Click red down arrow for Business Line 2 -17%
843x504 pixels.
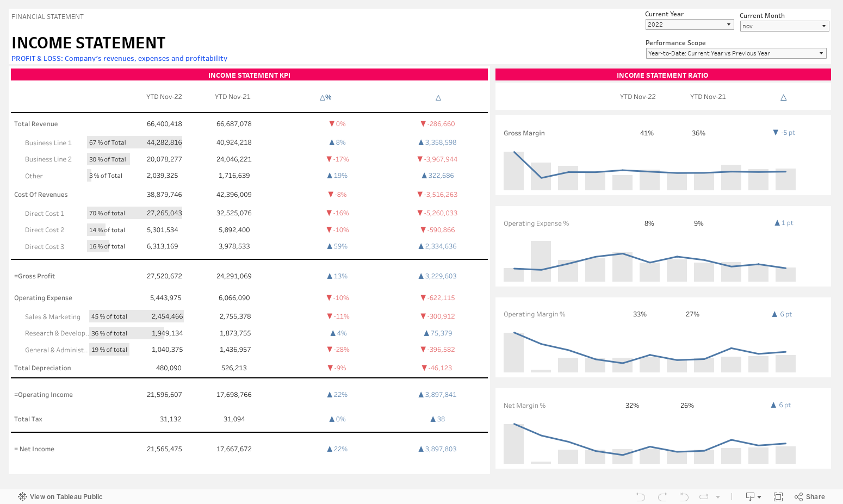[x=329, y=159]
